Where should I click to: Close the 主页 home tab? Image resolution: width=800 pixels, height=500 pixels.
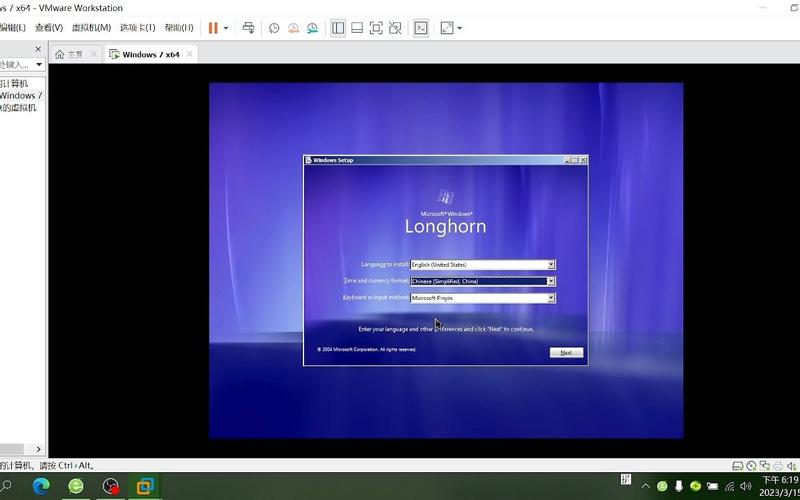[93, 54]
